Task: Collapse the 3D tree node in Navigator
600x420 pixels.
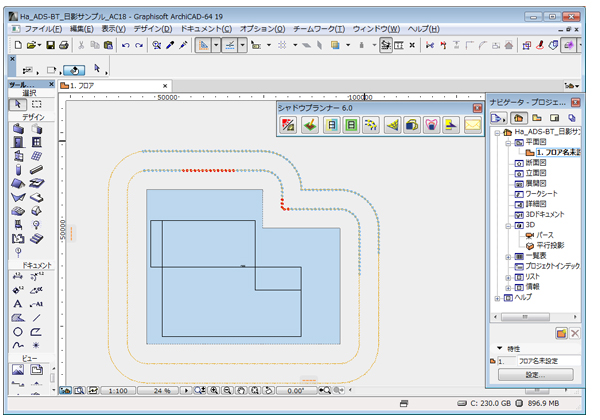Action: [508, 225]
